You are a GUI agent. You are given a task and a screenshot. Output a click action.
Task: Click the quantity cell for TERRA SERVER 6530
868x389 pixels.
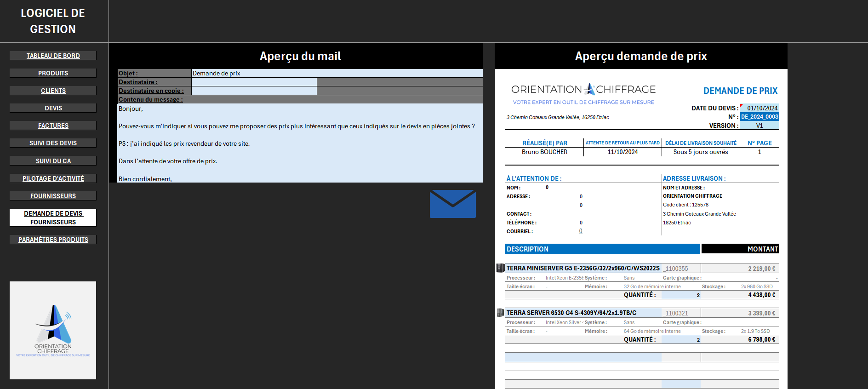681,339
